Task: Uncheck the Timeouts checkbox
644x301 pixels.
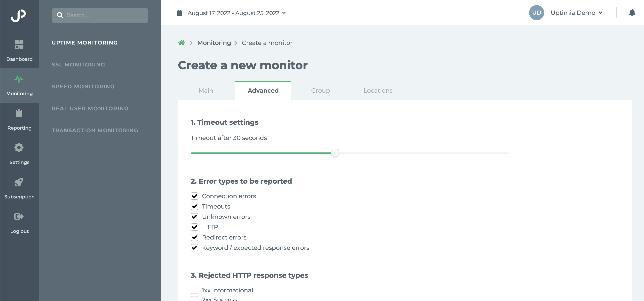Action: (x=194, y=206)
